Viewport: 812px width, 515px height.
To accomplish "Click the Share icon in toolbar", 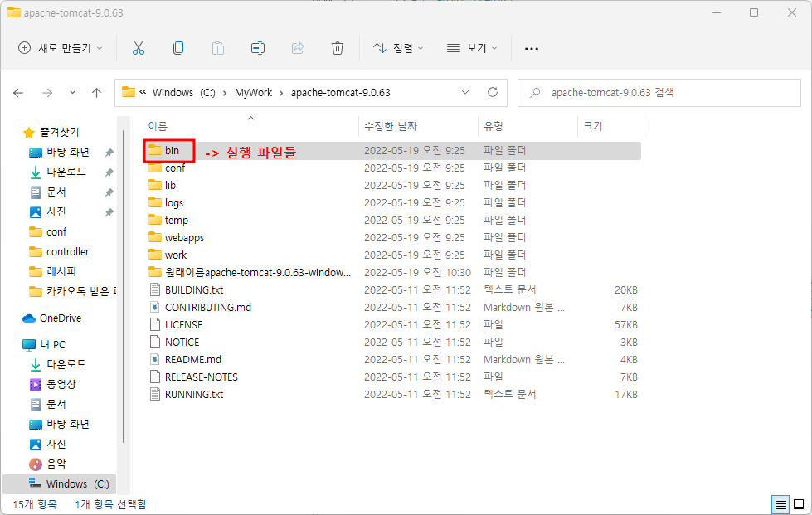I will [298, 48].
